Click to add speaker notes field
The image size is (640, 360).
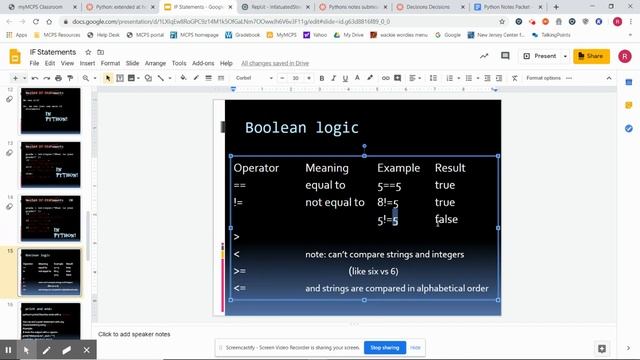click(354, 334)
